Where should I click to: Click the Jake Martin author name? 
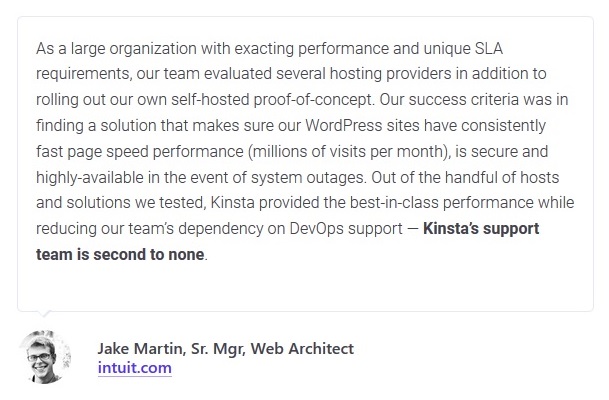click(140, 348)
